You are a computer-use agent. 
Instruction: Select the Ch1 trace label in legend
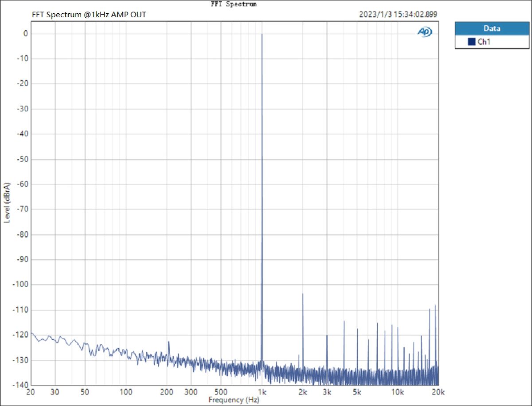coord(484,42)
